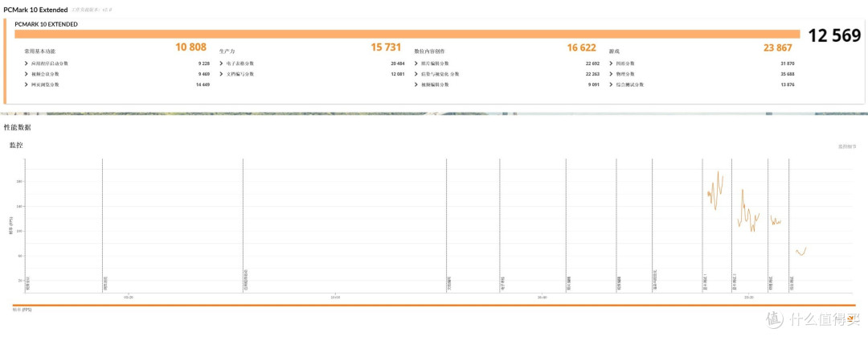
Task: Click the 帧率 (FPS) legend label
Action: click(22, 310)
